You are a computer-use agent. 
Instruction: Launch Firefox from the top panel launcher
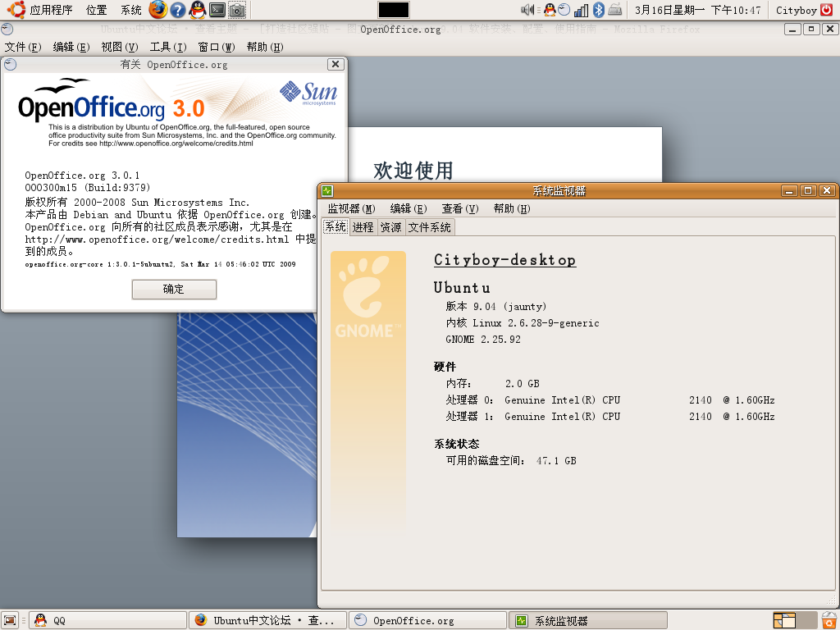(x=157, y=10)
